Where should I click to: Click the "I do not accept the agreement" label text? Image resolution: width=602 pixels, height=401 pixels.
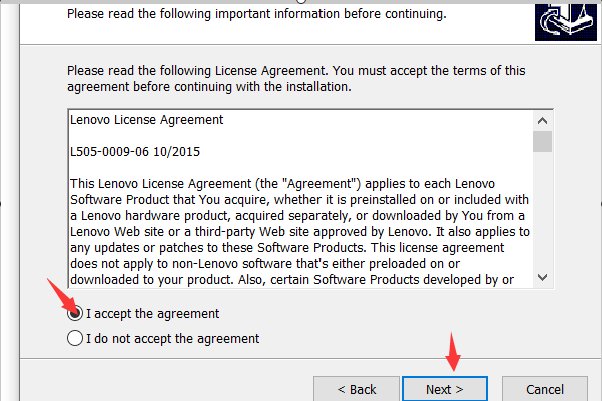pos(172,338)
